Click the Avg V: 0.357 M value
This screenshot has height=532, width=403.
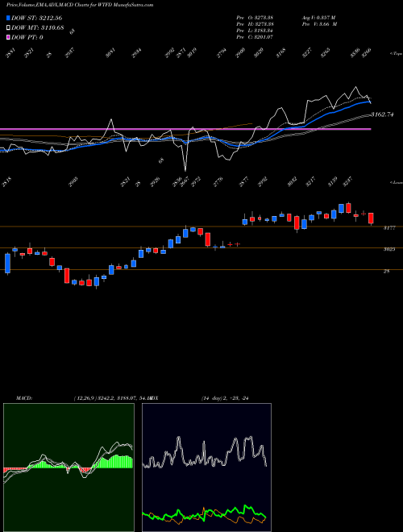pos(319,18)
